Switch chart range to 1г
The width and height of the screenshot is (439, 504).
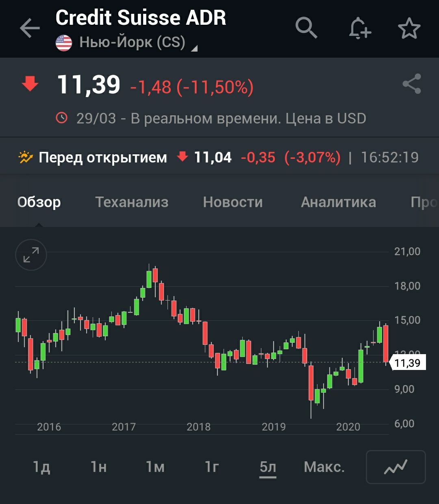point(212,467)
